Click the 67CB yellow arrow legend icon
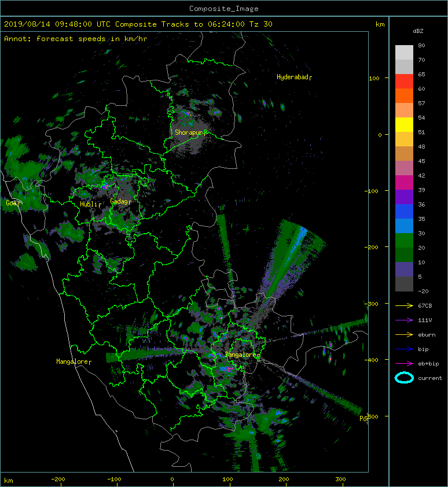Image resolution: width=448 pixels, height=487 pixels. point(404,305)
